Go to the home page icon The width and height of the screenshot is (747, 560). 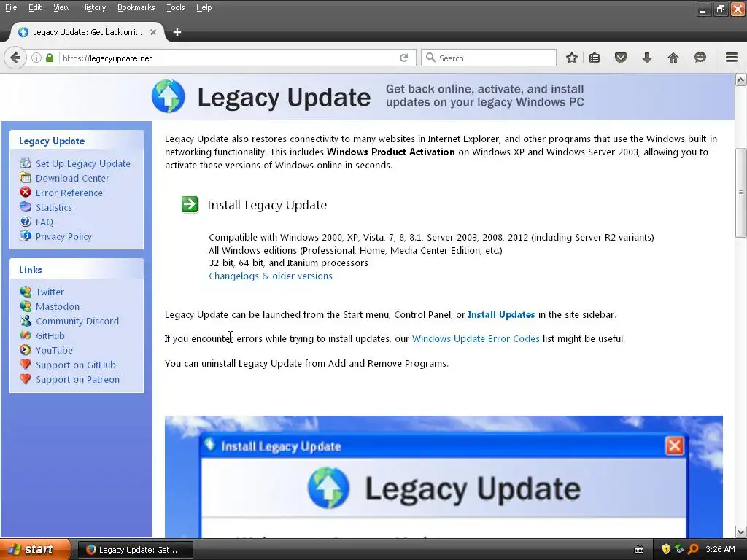pos(673,58)
